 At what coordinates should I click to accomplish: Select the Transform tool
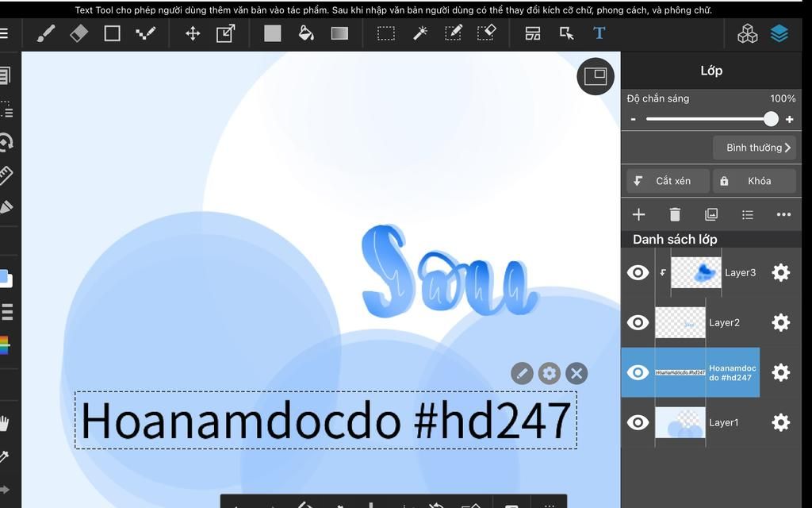coord(226,33)
